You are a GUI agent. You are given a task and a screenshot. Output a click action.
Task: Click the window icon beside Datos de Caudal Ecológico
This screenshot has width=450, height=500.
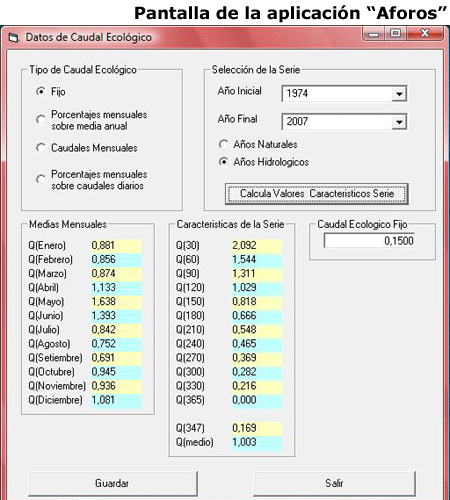14,38
